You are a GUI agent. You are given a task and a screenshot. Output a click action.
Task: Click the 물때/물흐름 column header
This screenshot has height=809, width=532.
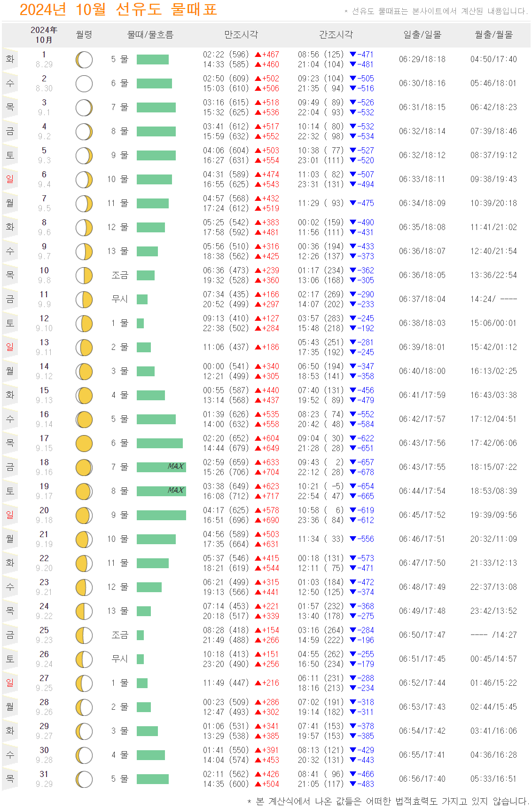150,35
